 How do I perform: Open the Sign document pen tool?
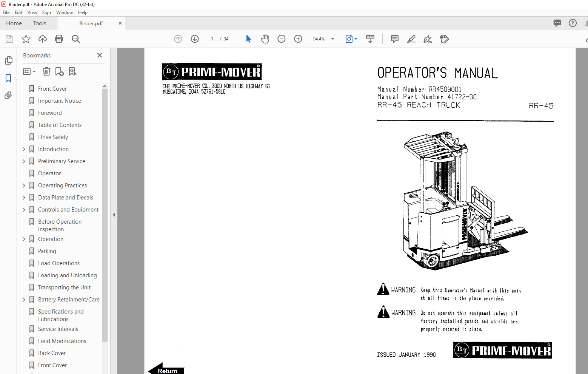(428, 39)
